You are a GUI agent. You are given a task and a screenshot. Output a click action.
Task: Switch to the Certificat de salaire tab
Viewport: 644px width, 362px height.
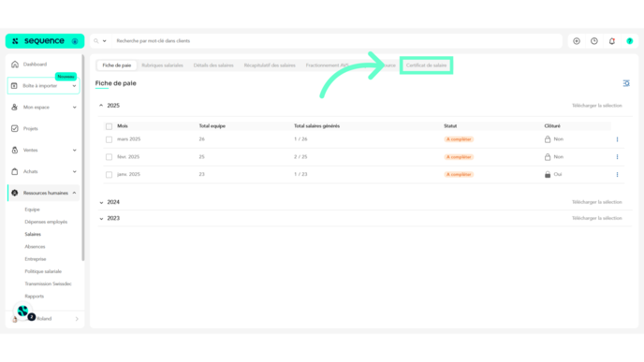tap(426, 65)
